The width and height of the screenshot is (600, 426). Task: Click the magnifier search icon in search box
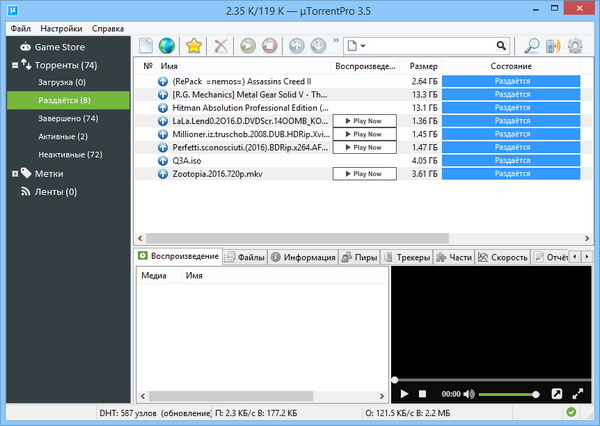[x=501, y=46]
